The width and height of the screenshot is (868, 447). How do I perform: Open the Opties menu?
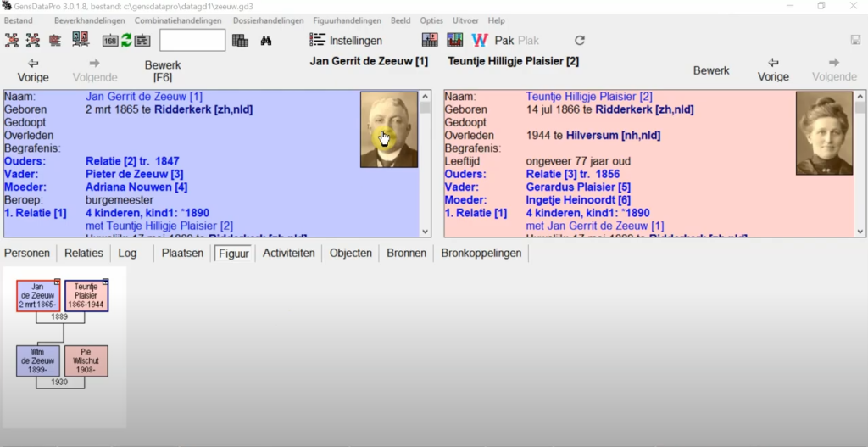coord(431,20)
